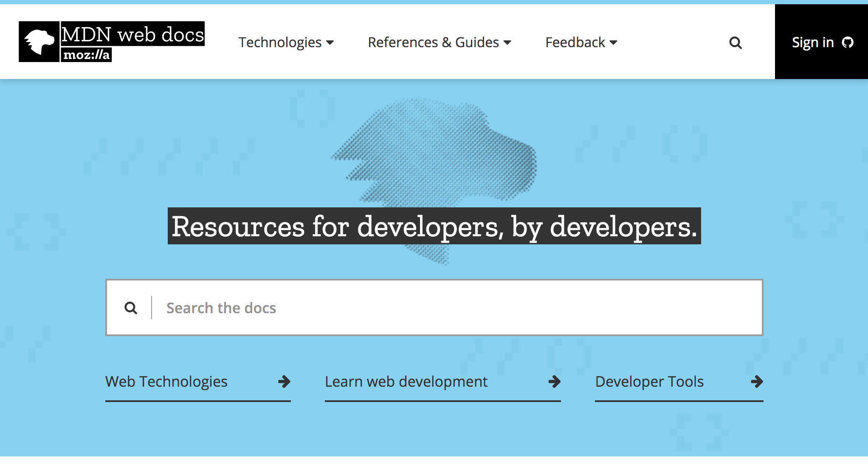This screenshot has width=868, height=470.
Task: Click the arrow next to Web Technologies
Action: [x=284, y=381]
